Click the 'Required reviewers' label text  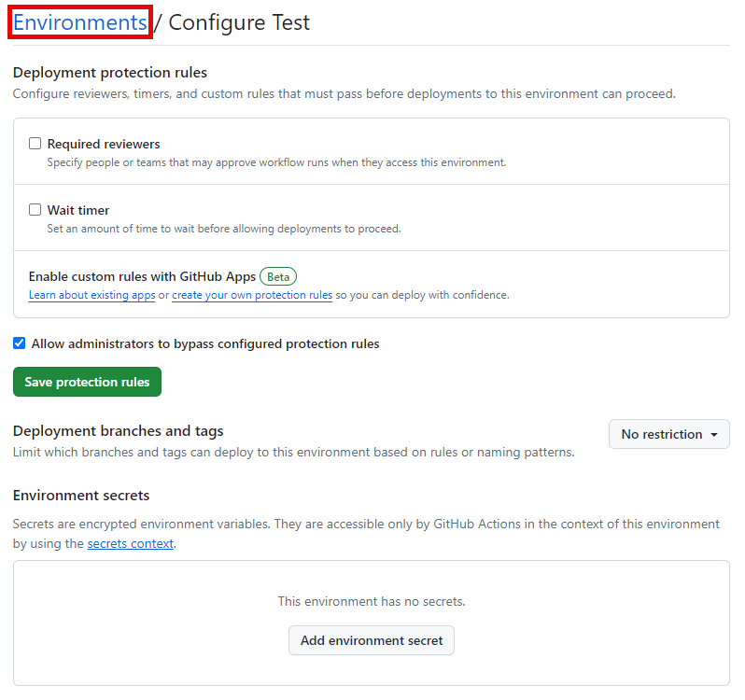(x=104, y=144)
